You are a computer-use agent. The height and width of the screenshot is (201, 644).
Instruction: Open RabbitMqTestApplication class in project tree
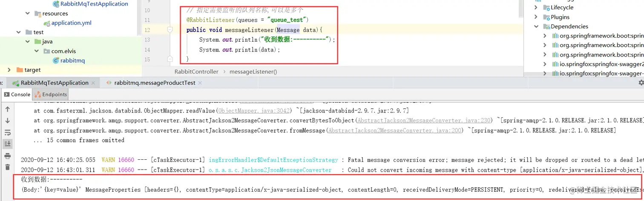[x=94, y=4]
